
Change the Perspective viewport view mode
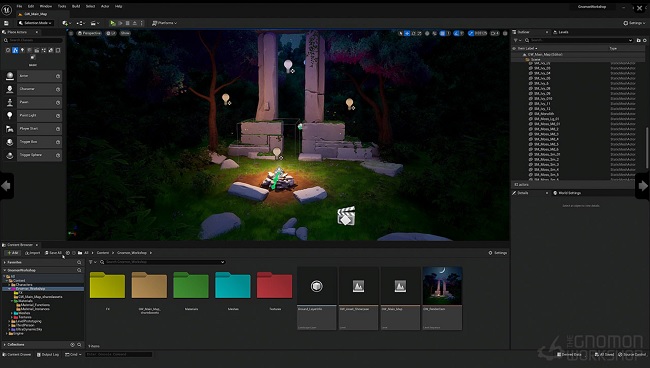tap(89, 33)
